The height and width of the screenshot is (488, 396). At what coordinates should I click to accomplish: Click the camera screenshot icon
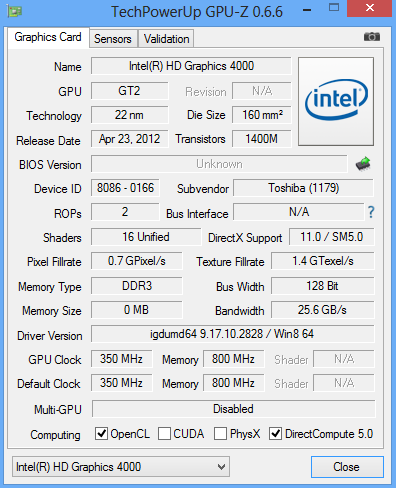click(x=372, y=36)
